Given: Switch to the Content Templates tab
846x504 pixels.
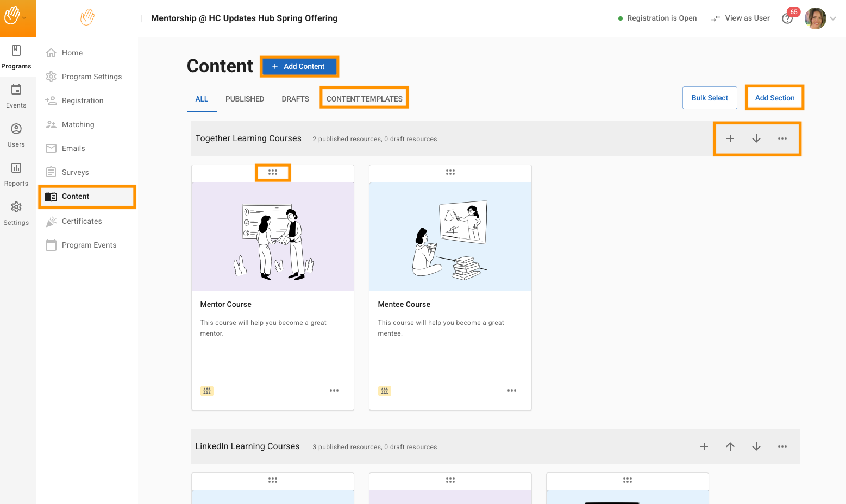Looking at the screenshot, I should pos(364,99).
